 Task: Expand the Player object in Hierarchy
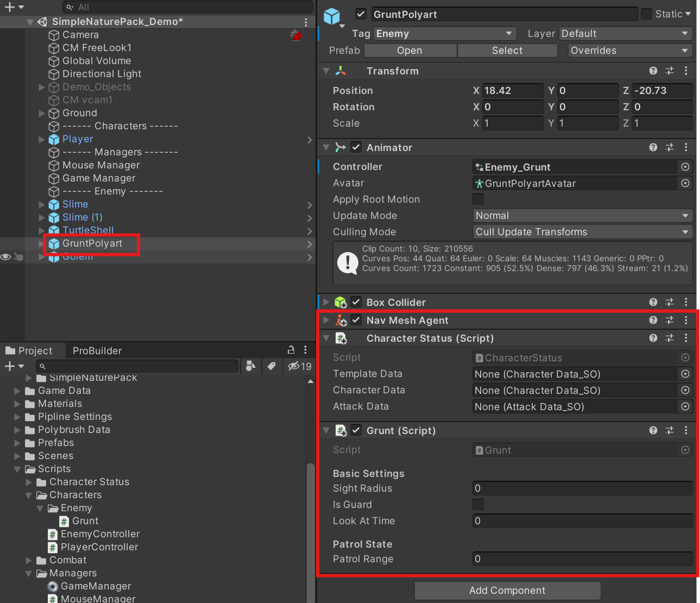pyautogui.click(x=42, y=140)
